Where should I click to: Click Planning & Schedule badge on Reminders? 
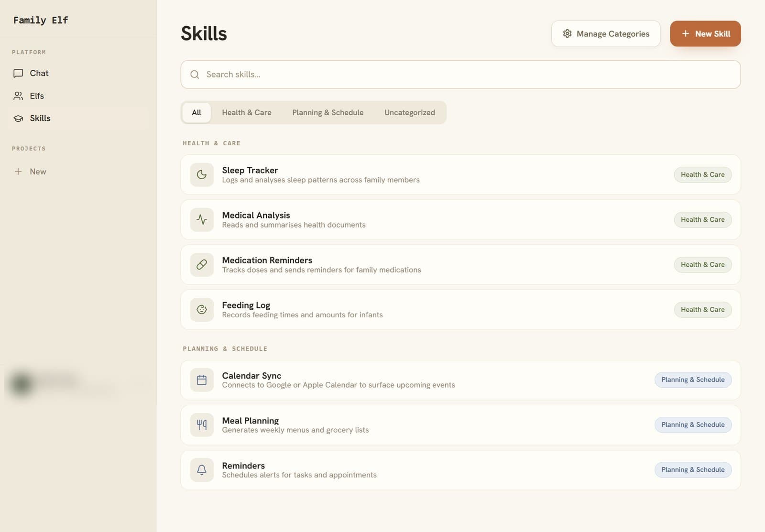(693, 469)
